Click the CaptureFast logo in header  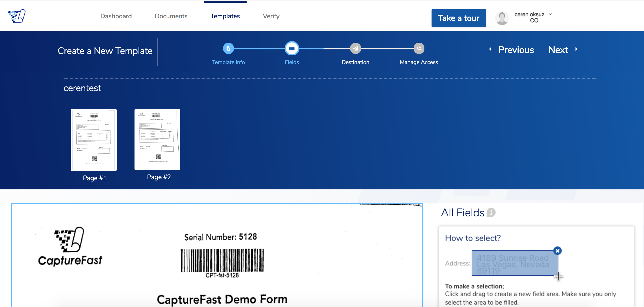pos(17,16)
